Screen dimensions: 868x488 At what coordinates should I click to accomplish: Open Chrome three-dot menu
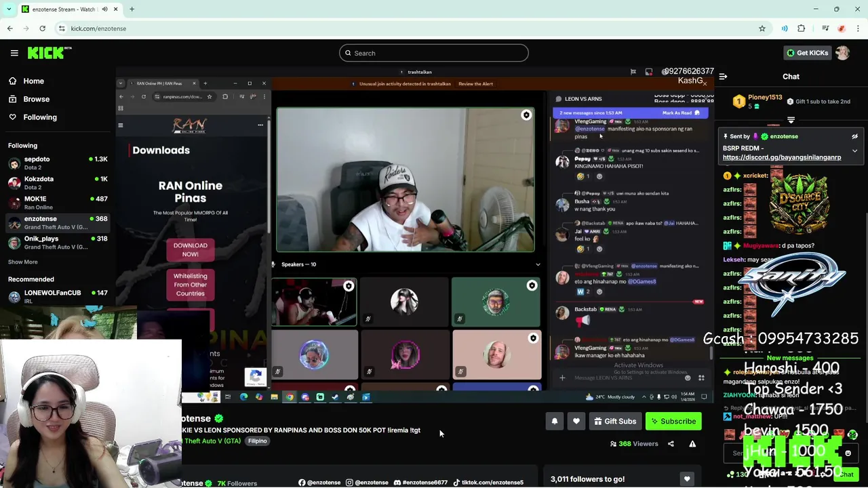(859, 28)
